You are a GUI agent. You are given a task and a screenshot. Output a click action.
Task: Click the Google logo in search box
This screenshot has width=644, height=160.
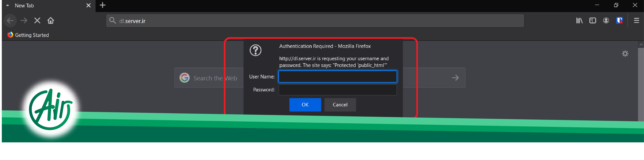tap(185, 78)
